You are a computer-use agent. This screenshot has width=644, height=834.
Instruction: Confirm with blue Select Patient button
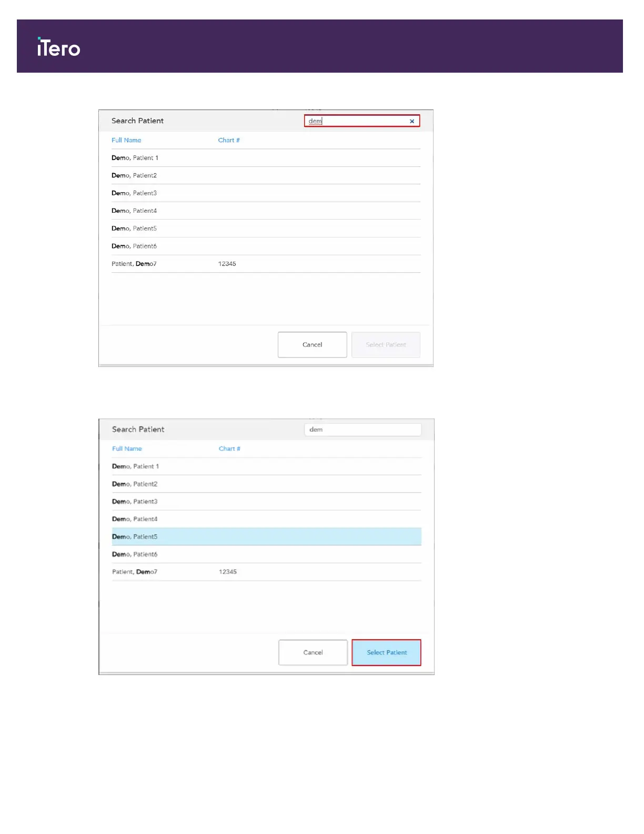(387, 652)
